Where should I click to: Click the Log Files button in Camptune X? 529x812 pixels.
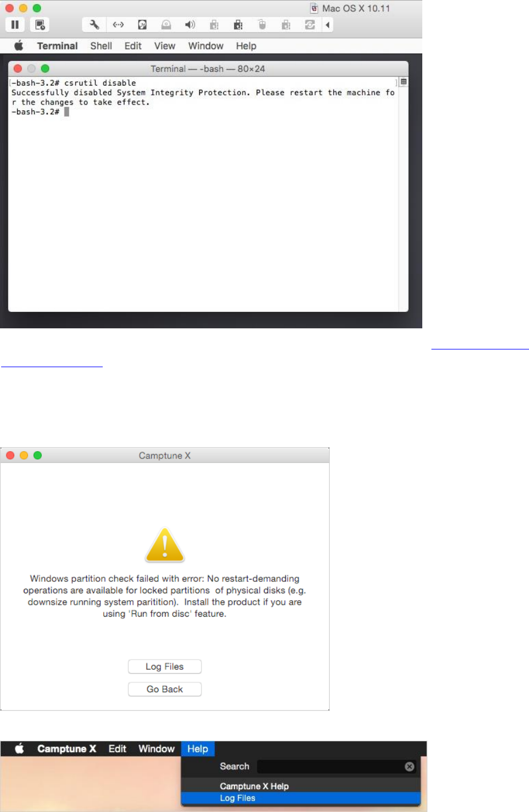pyautogui.click(x=164, y=666)
